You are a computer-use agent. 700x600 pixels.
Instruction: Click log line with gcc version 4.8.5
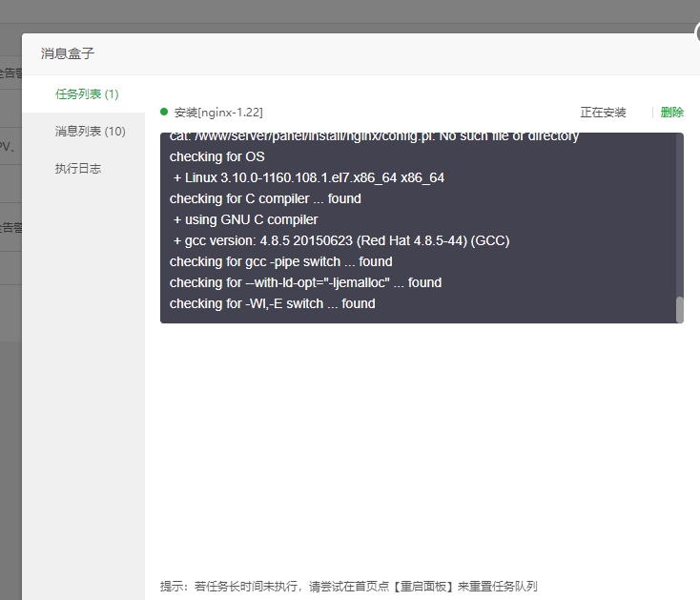click(341, 240)
